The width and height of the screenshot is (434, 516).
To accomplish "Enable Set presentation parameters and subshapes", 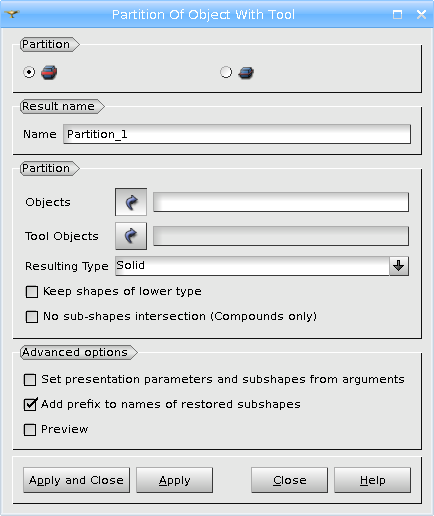I will pyautogui.click(x=30, y=380).
